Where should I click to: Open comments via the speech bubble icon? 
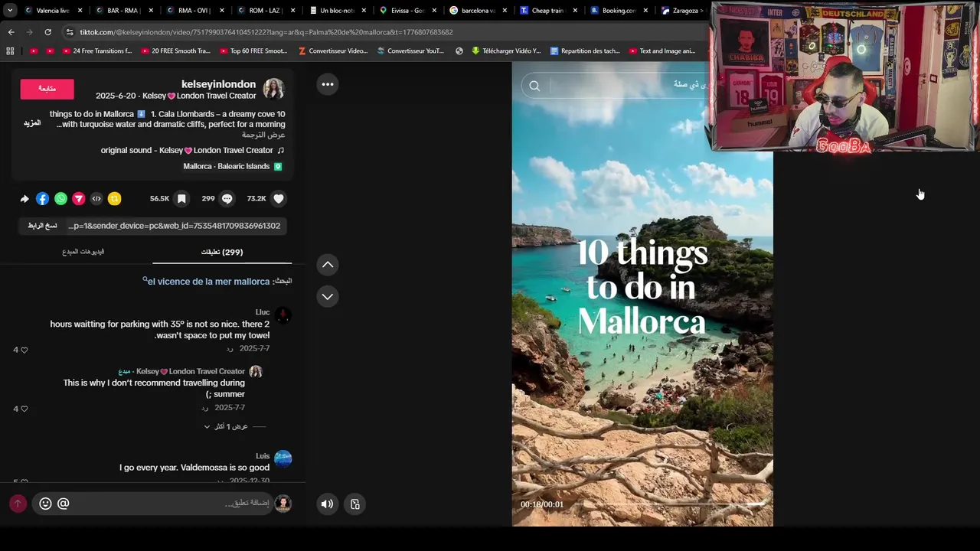[227, 199]
